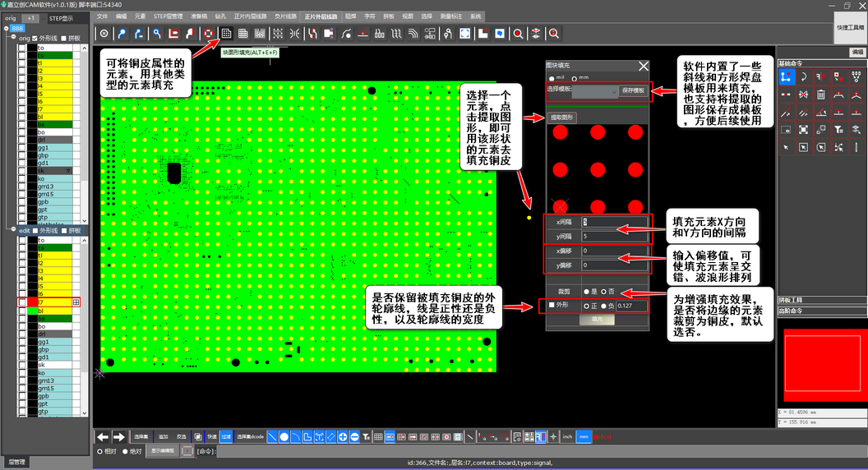The height and width of the screenshot is (470, 868).
Task: Click the inch unit button
Action: [567, 437]
